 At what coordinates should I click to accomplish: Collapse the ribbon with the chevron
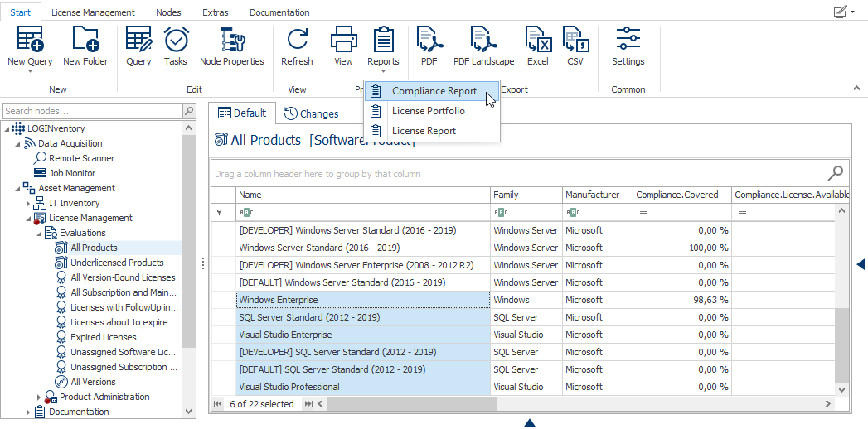pos(857,88)
